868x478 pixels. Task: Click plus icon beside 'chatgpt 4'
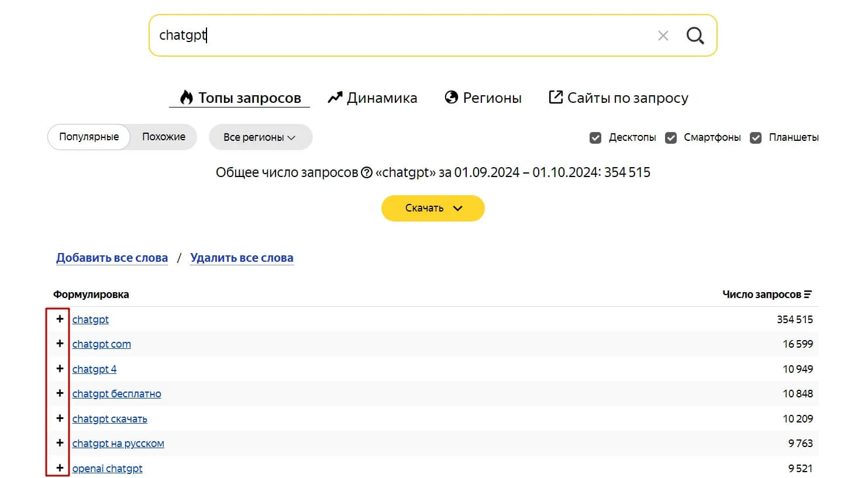click(60, 369)
